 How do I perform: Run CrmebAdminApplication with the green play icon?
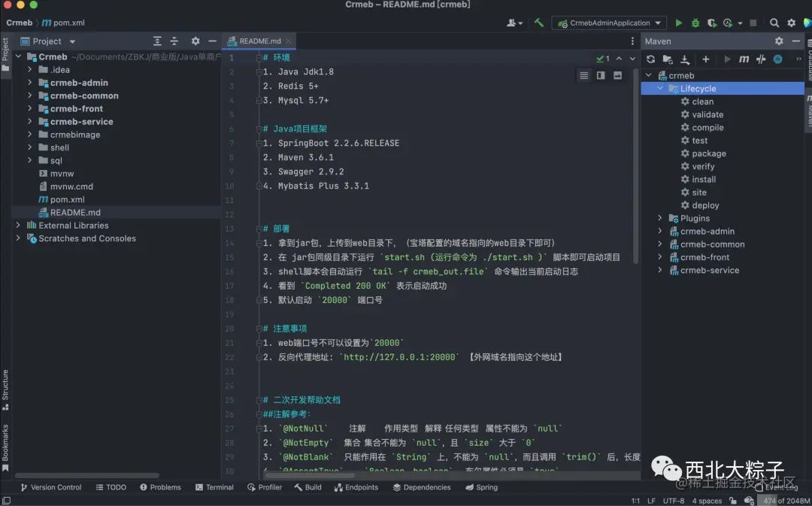coord(678,23)
